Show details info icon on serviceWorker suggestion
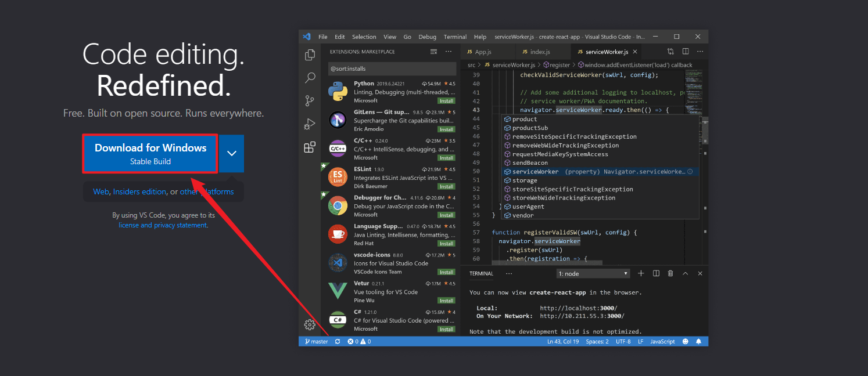 click(690, 172)
